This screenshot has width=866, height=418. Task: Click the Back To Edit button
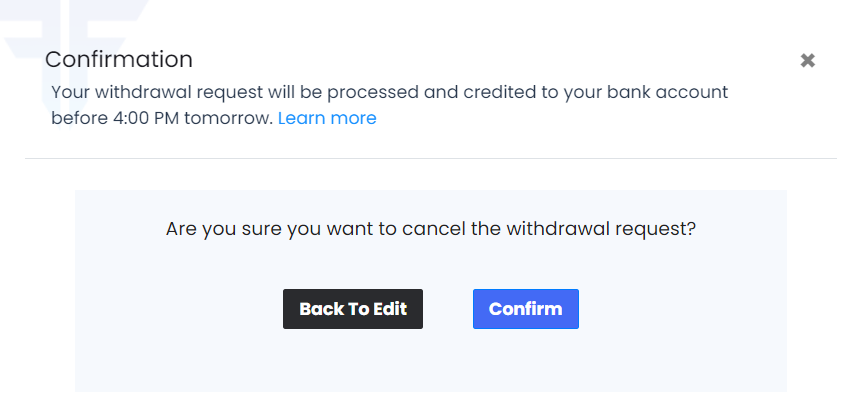(x=353, y=309)
